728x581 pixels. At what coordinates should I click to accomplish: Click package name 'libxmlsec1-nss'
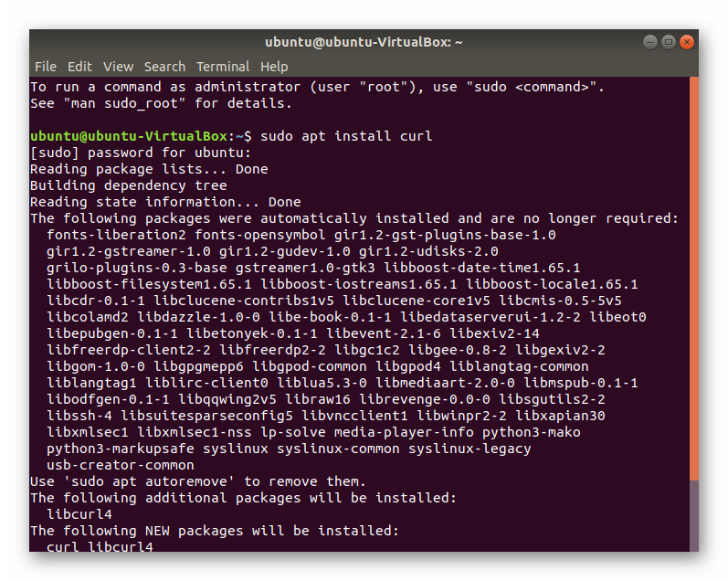pyautogui.click(x=195, y=432)
